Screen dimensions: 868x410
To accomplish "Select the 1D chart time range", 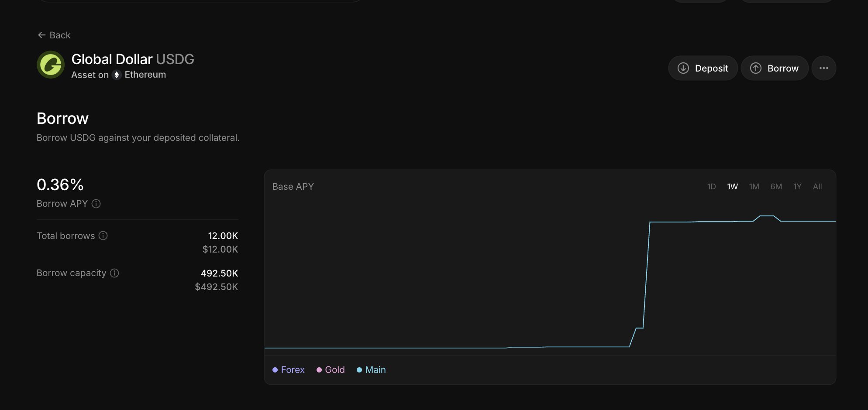I will tap(711, 187).
